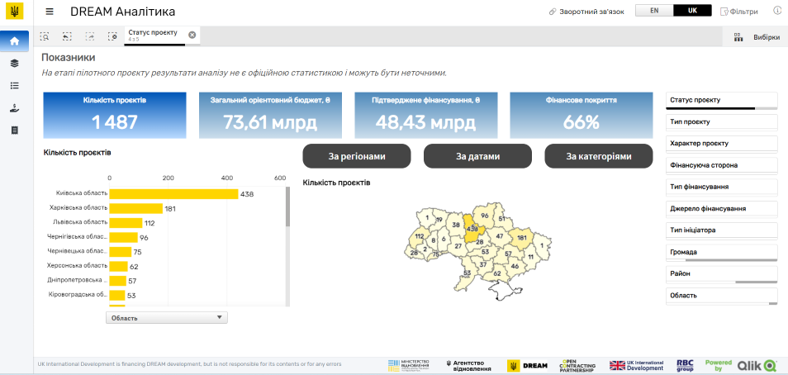The width and height of the screenshot is (788, 375).
Task: Open the info icon in the header
Action: (x=776, y=11)
